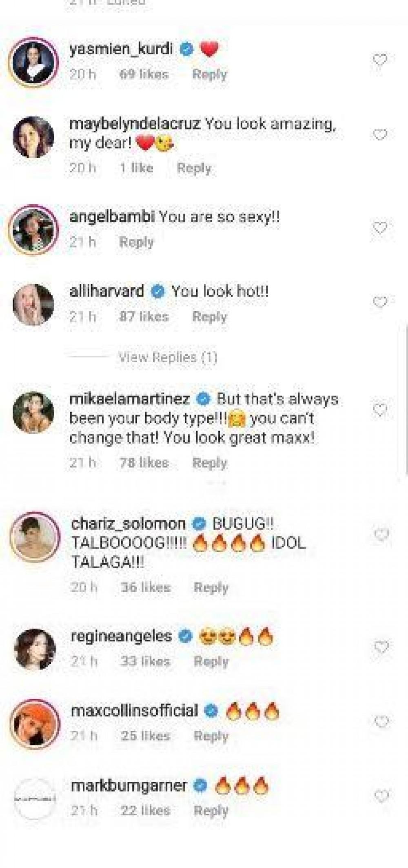
Task: Like regineangeles's emoji comment
Action: coord(381,647)
